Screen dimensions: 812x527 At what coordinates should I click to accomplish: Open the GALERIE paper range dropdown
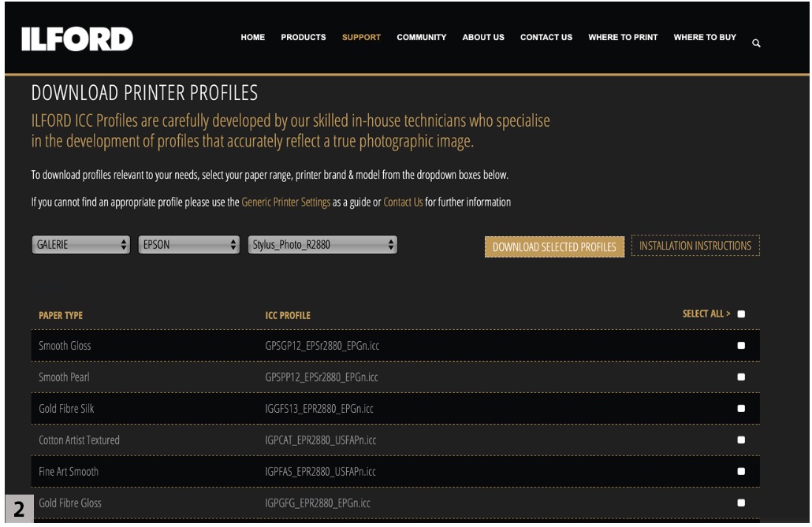81,245
